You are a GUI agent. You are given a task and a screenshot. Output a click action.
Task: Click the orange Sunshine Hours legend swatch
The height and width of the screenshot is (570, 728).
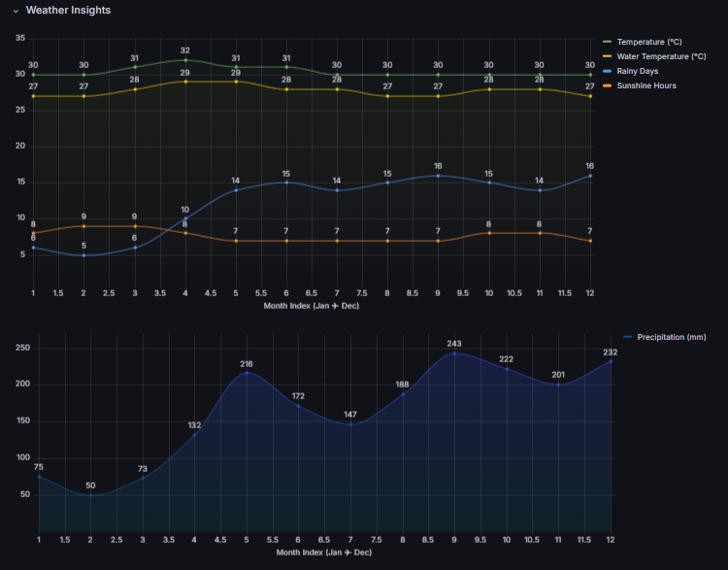(608, 85)
